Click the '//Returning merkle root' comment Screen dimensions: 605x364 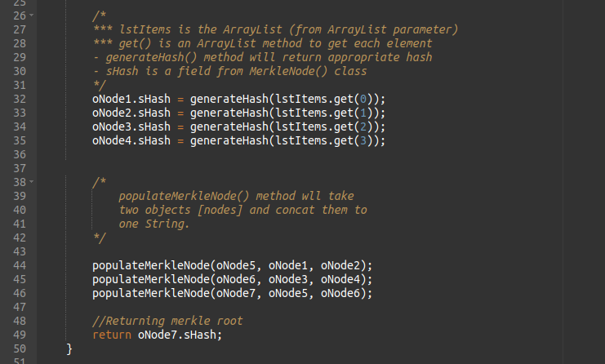click(167, 321)
